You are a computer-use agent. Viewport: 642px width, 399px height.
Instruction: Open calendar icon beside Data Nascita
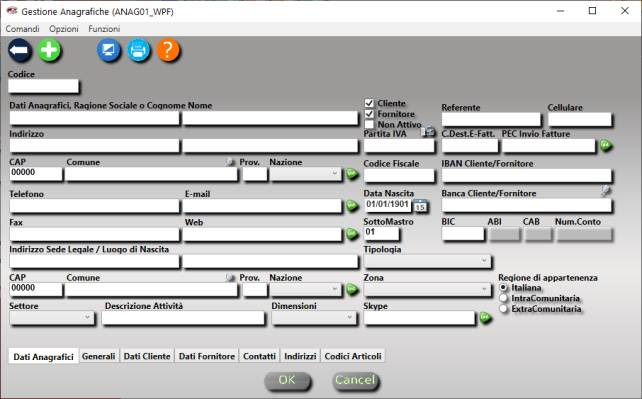click(420, 205)
